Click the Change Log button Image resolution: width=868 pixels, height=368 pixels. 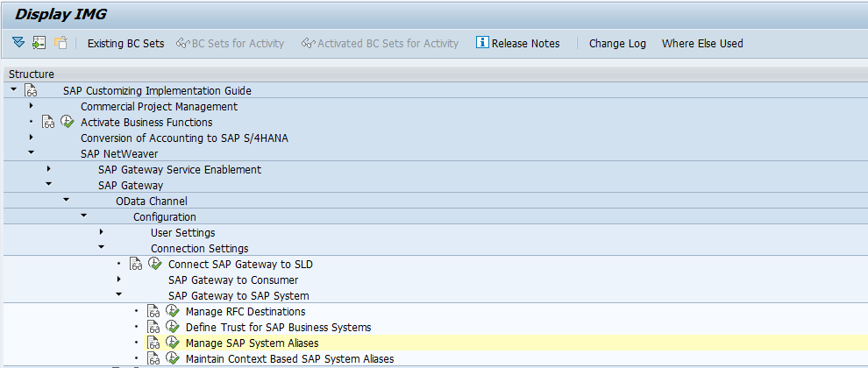point(617,43)
